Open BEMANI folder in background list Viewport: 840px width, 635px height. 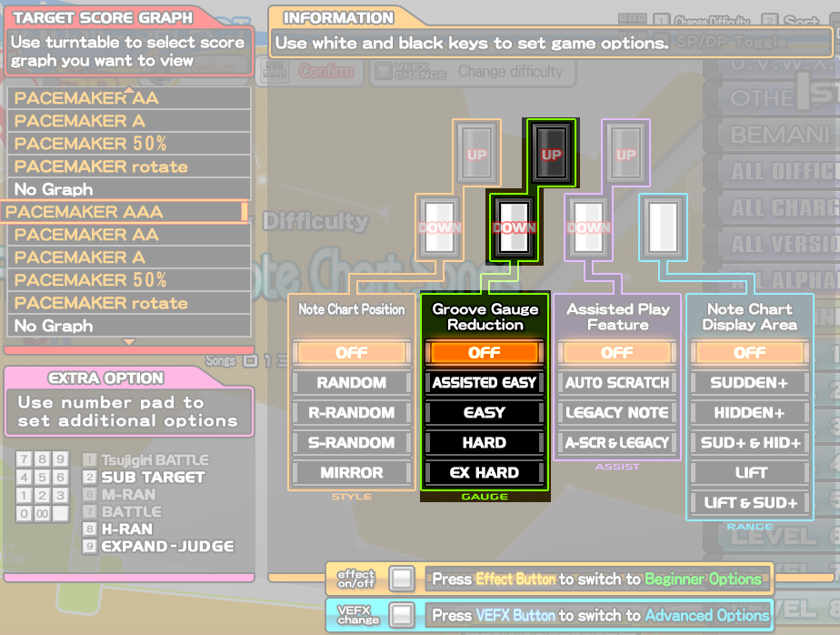pos(779,135)
